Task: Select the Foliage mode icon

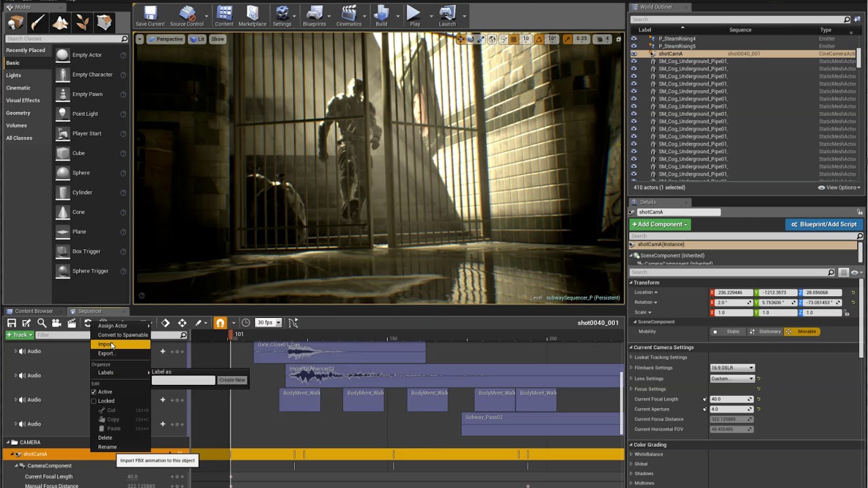Action: coord(82,22)
